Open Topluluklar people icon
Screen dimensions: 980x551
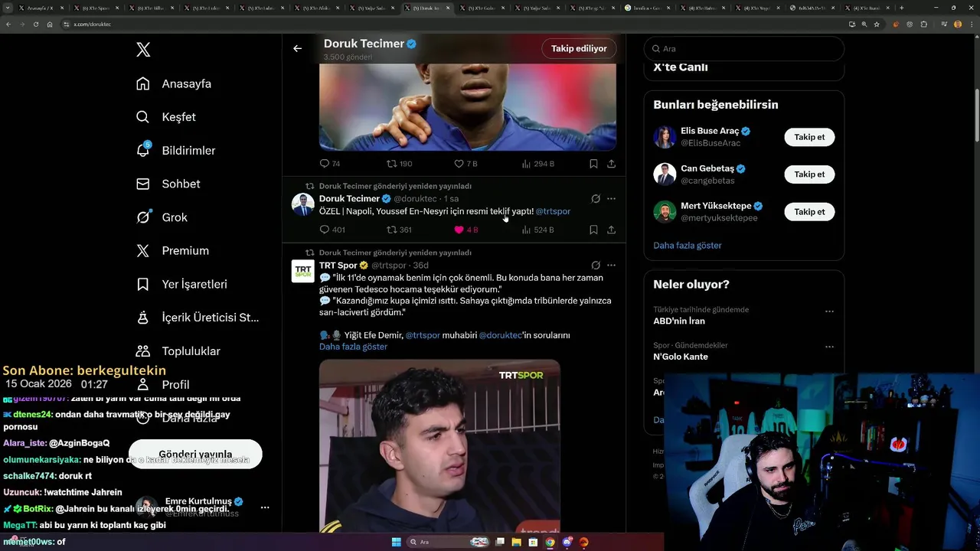pos(143,350)
